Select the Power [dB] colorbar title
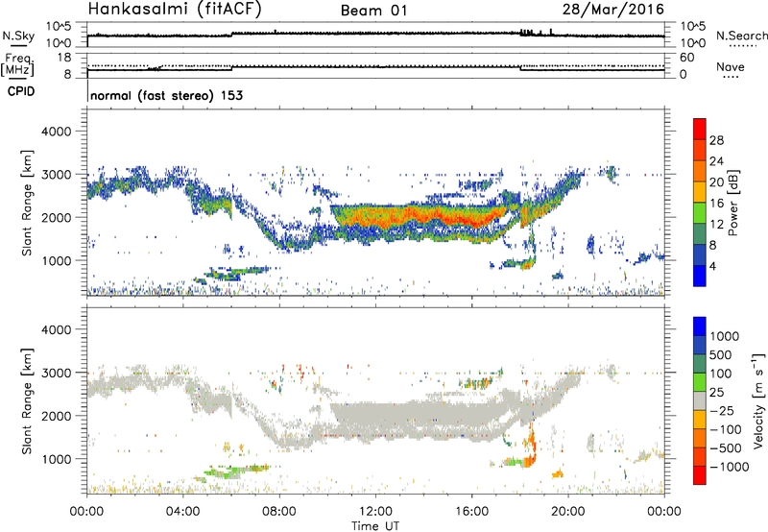The height and width of the screenshot is (532, 768). [x=732, y=203]
